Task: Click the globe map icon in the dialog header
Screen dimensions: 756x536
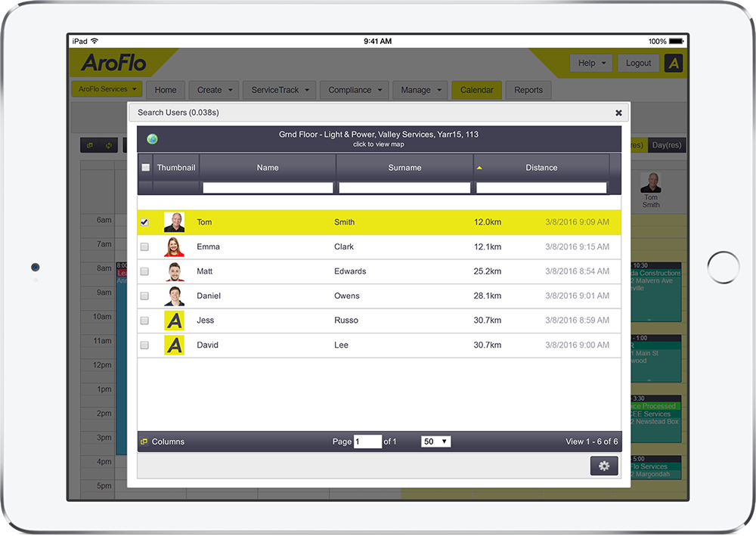Action: (x=153, y=139)
